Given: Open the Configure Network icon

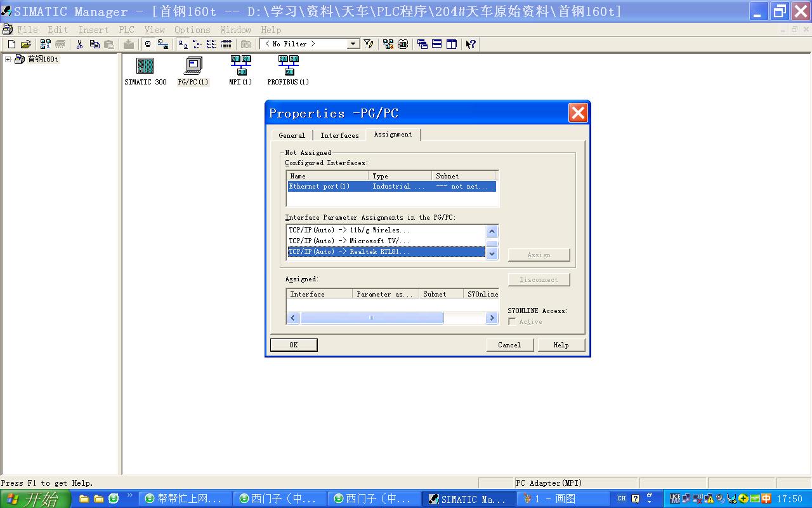Looking at the screenshot, I should (388, 44).
